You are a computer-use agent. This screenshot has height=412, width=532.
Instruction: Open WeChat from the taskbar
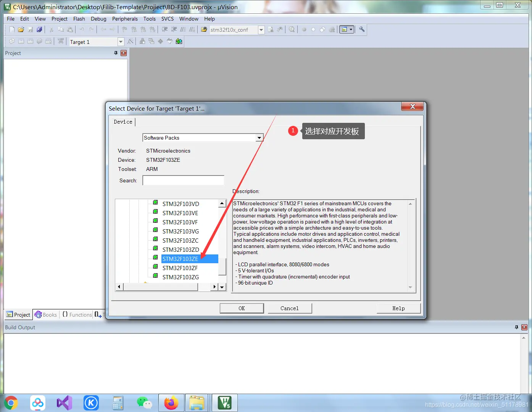145,403
